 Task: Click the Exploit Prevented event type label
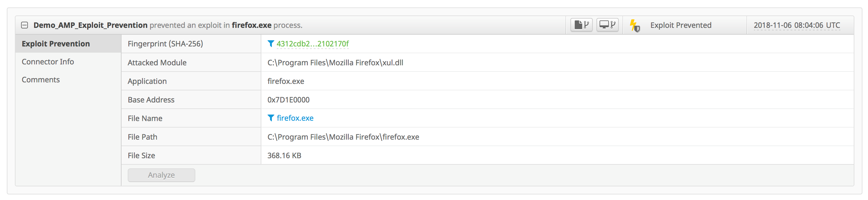coord(681,25)
